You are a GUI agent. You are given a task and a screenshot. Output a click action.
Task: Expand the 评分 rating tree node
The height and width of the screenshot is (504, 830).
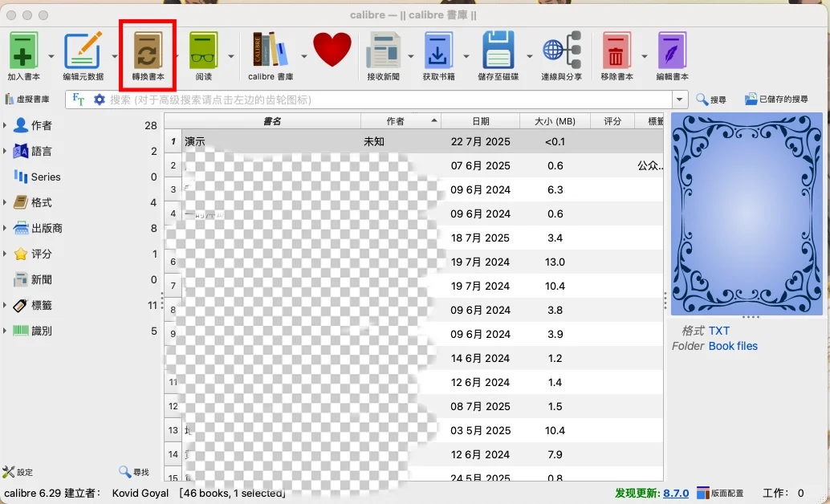tap(5, 254)
